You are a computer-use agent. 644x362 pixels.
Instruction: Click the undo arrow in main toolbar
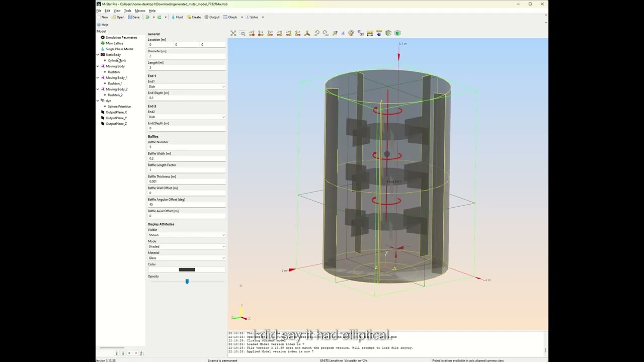[x=147, y=17]
